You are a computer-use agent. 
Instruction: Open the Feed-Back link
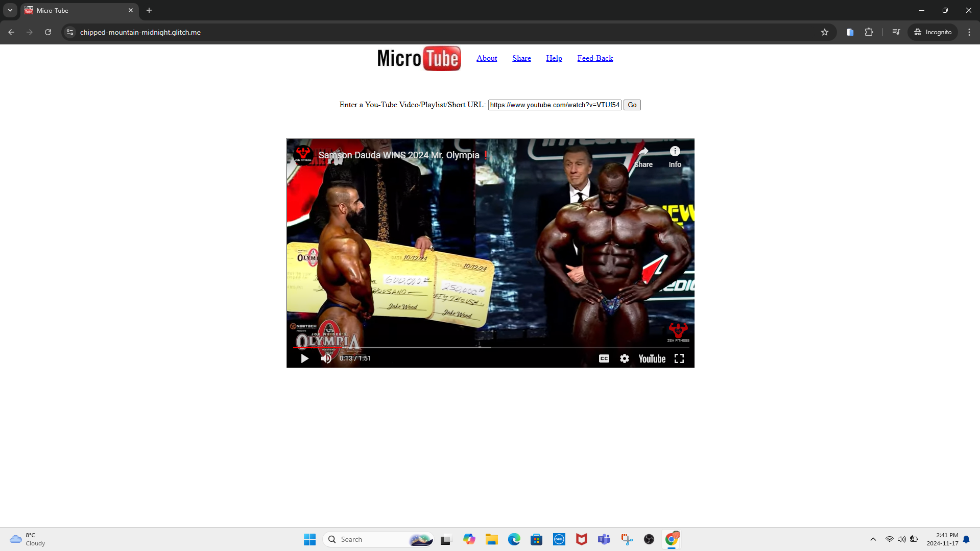click(x=595, y=58)
